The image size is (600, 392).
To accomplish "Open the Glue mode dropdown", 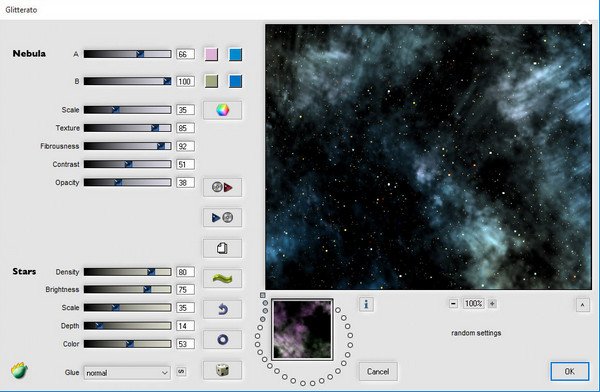I will pyautogui.click(x=127, y=372).
